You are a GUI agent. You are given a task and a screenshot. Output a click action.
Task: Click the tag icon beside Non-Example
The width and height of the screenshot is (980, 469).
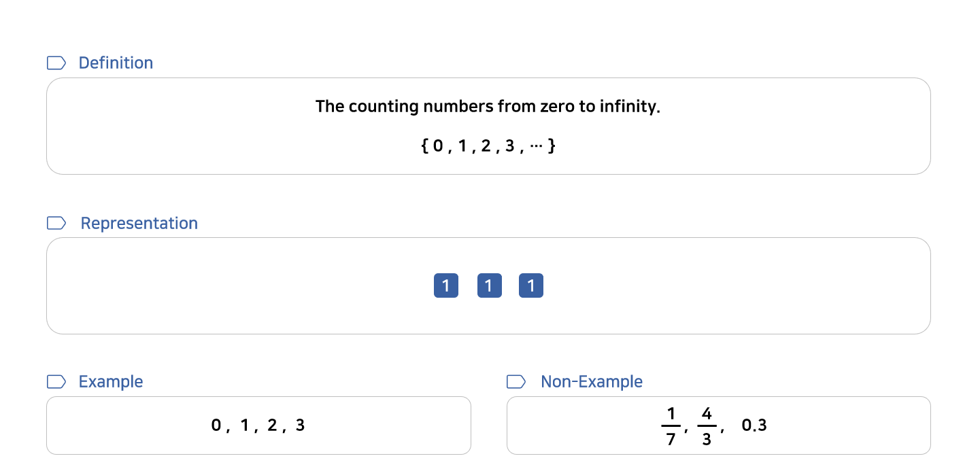coord(517,382)
